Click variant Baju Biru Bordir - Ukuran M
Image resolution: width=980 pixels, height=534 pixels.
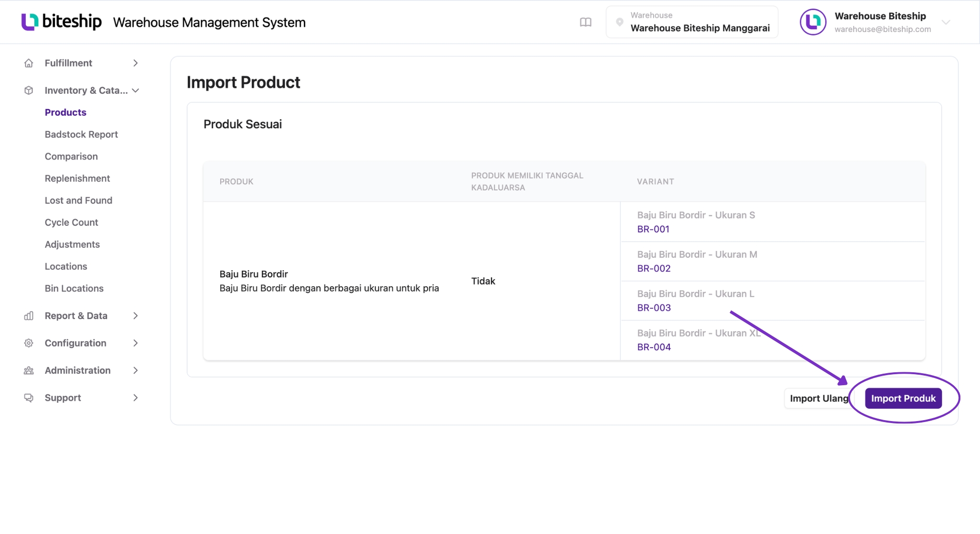(x=697, y=255)
